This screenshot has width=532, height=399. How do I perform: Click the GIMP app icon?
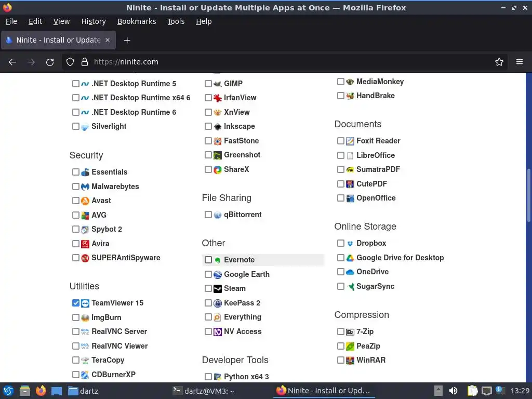pos(218,84)
